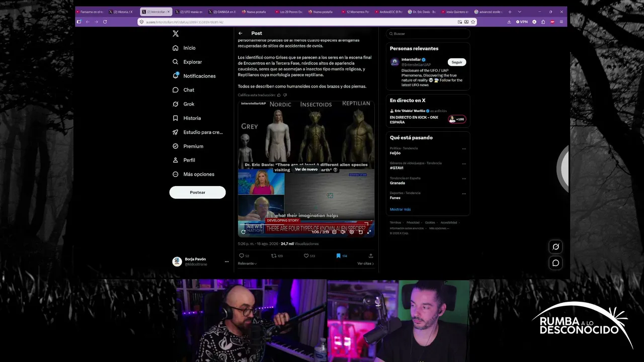Open video settings gear icon
644x362 pixels.
click(352, 232)
